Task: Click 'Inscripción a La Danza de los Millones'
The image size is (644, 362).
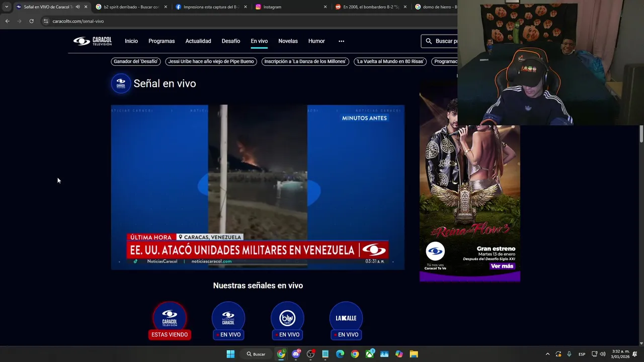Action: pos(305,61)
